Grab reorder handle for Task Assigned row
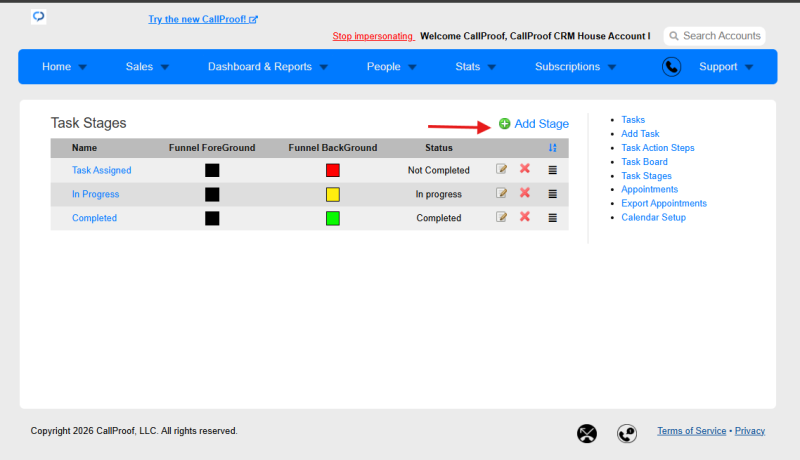800x460 pixels. pyautogui.click(x=553, y=170)
